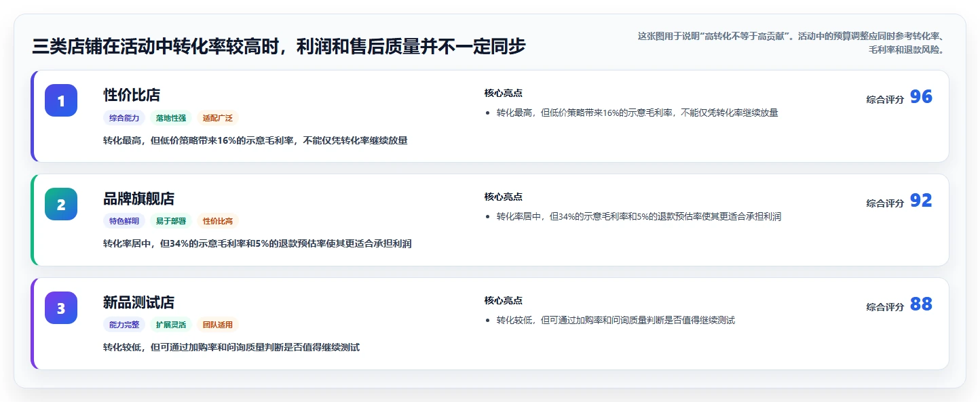Click the score value 88

click(x=921, y=304)
